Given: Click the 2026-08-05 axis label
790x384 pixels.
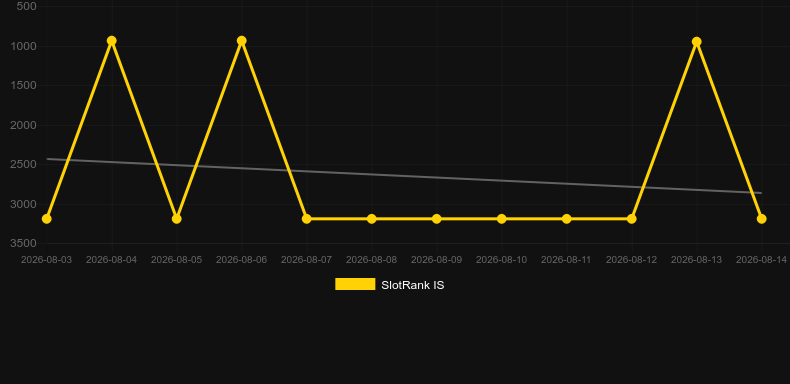Looking at the screenshot, I should click(x=176, y=260).
